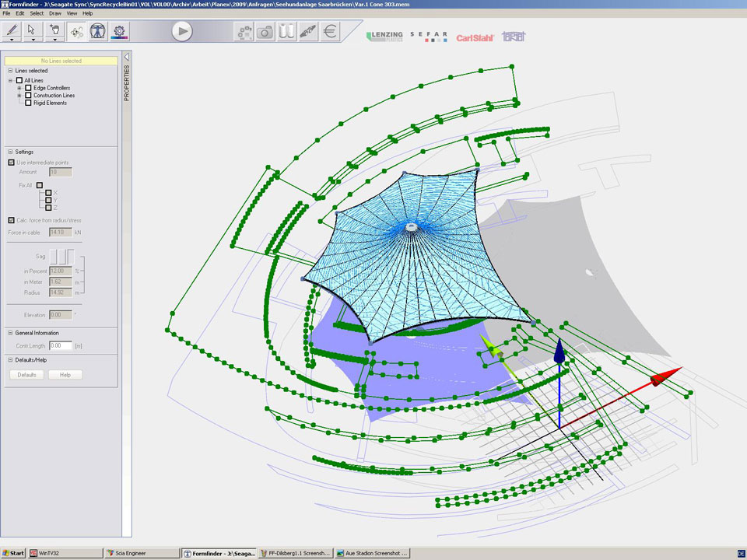
Task: Collapse the PROPERTIES side panel arrow
Action: 127,57
